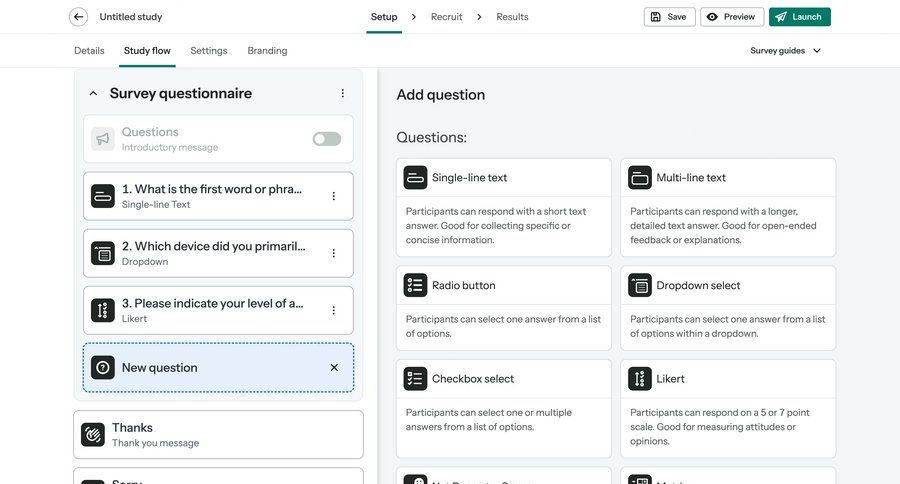Image resolution: width=900 pixels, height=484 pixels.
Task: Collapse the Survey questionnaire section
Action: point(93,94)
